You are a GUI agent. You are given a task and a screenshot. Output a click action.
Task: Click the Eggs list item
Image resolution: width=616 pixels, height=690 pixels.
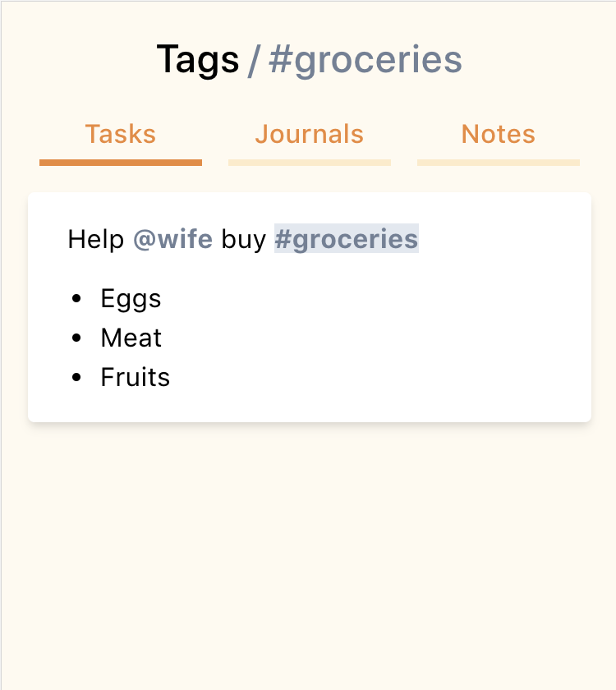[x=131, y=298]
